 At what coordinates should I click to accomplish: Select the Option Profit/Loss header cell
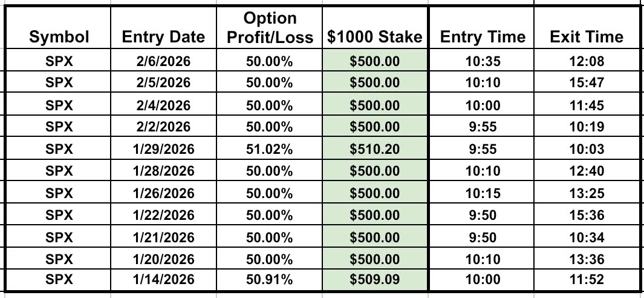[x=269, y=28]
